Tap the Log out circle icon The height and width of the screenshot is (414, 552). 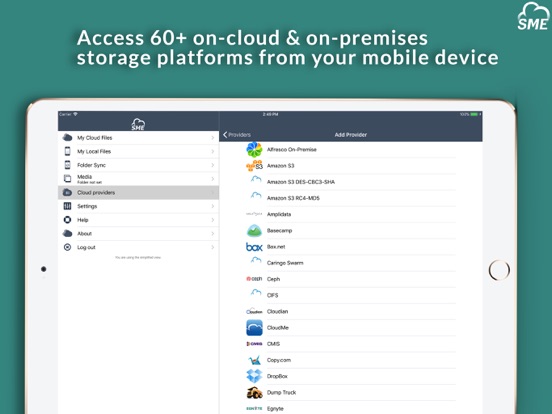coord(67,247)
